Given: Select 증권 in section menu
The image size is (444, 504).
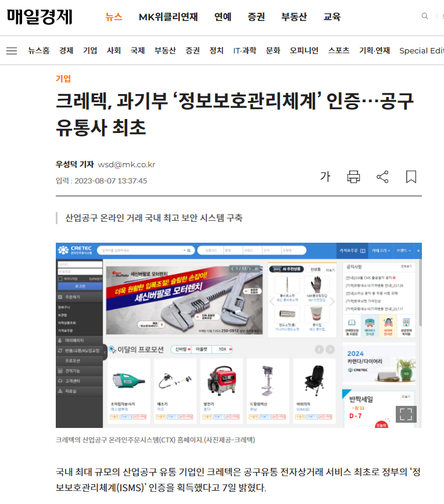Looking at the screenshot, I should (x=193, y=51).
